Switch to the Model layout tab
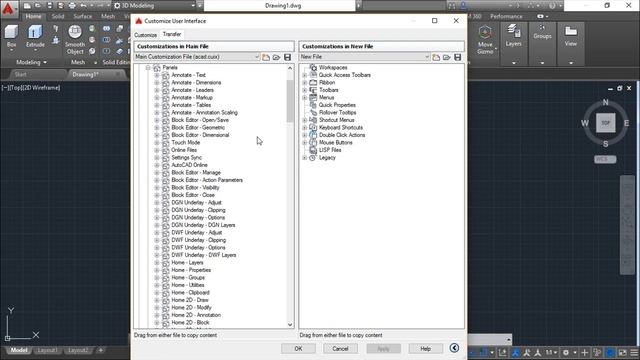The width and height of the screenshot is (640, 360). 19,350
